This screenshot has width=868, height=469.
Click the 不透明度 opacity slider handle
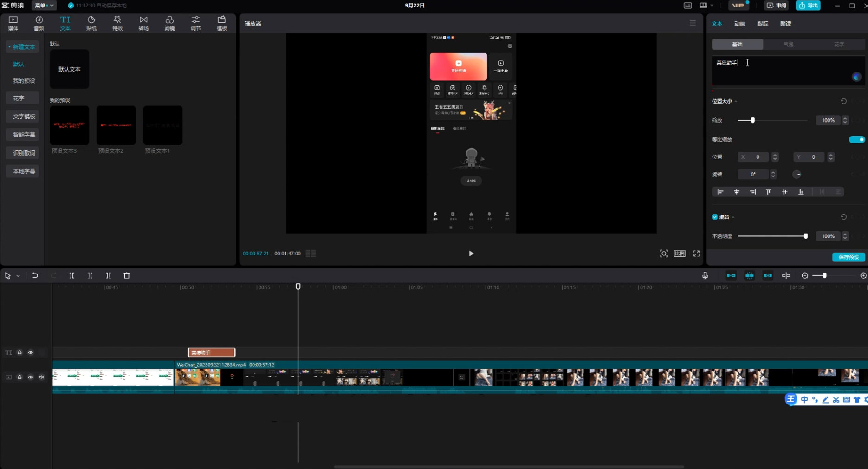click(806, 236)
